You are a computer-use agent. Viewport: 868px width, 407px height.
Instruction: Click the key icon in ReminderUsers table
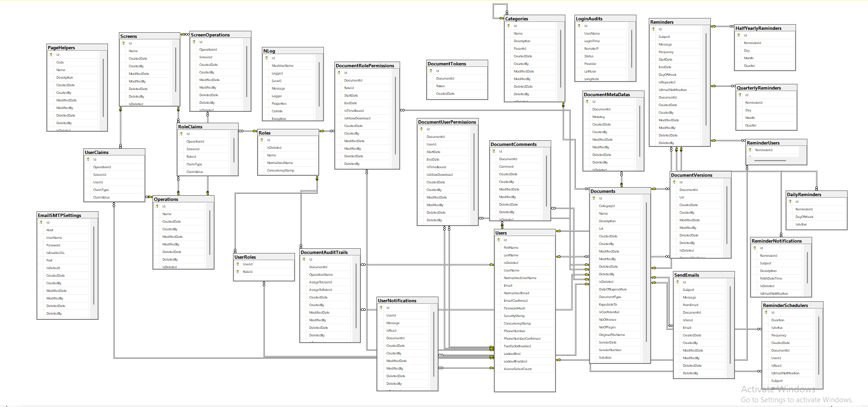click(x=750, y=150)
